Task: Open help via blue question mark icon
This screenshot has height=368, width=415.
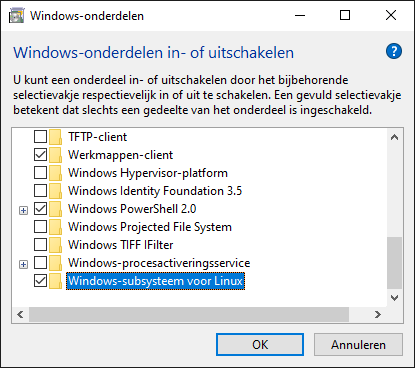Action: 394,51
